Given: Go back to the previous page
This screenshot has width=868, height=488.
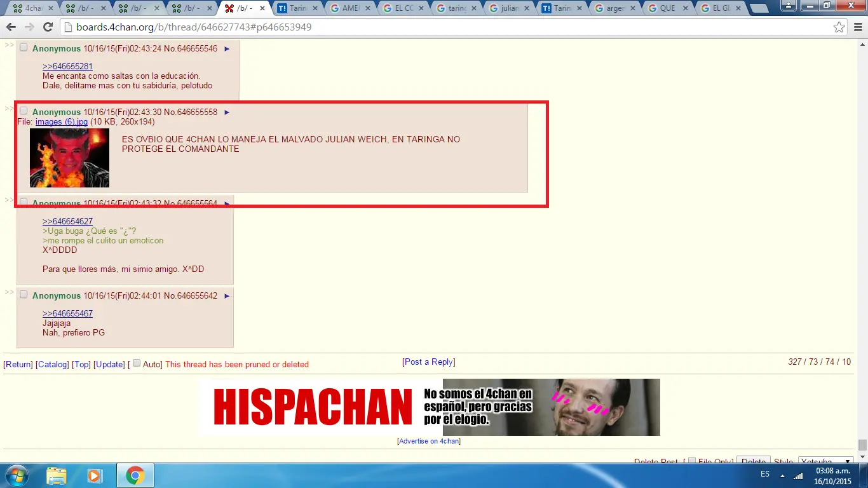Looking at the screenshot, I should coord(11,27).
